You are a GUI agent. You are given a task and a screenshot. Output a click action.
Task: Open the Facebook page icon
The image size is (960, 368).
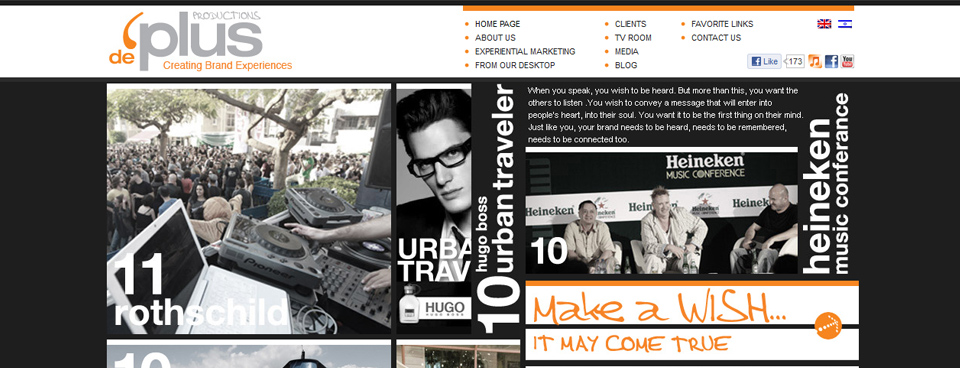coord(831,61)
